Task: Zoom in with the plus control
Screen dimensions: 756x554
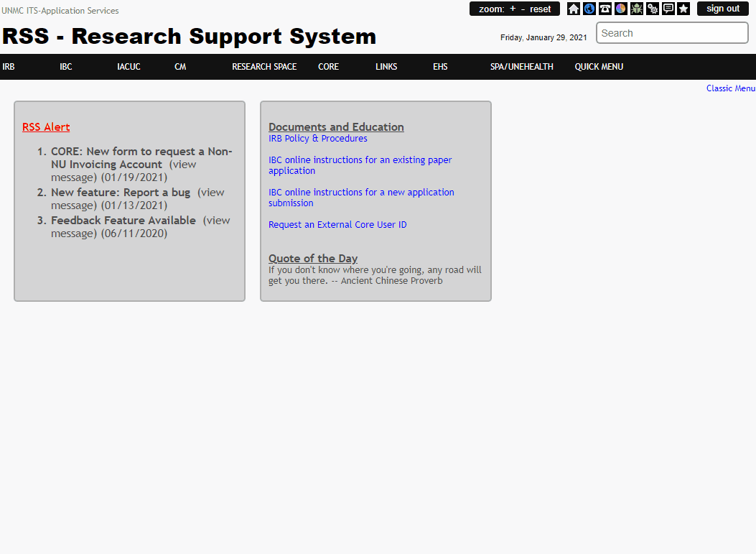Action: 513,9
